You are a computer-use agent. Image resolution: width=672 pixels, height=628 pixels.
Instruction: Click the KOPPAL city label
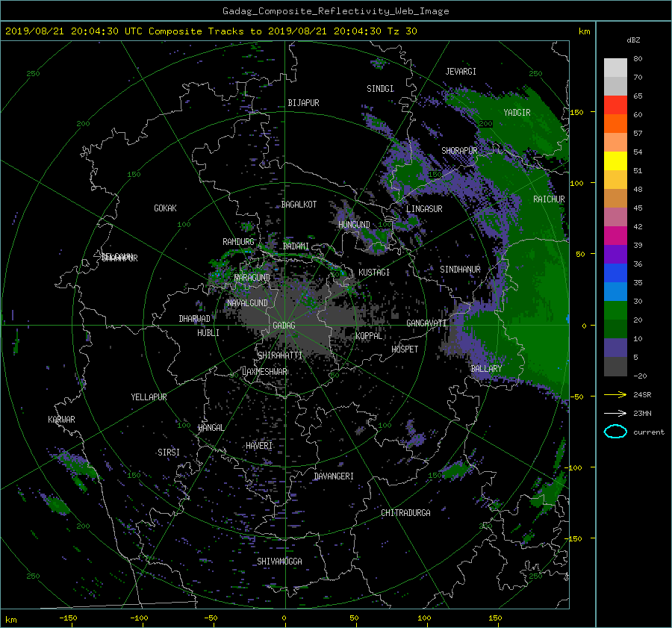pyautogui.click(x=369, y=335)
